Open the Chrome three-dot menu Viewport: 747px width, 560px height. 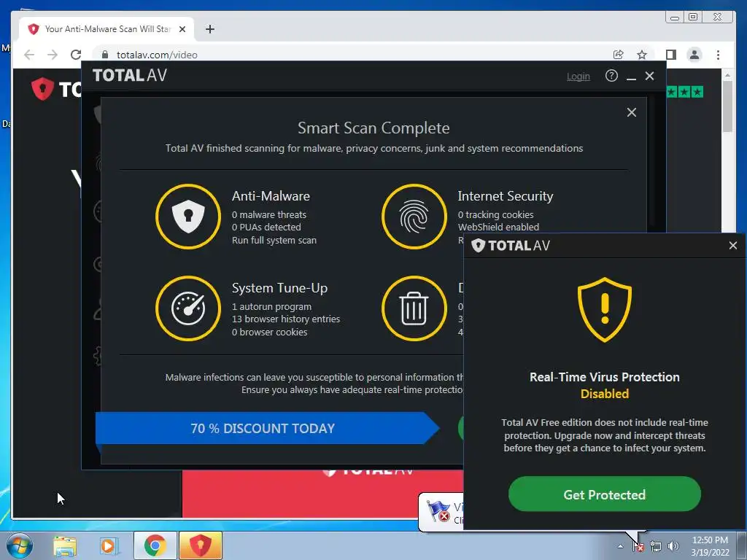click(x=718, y=55)
